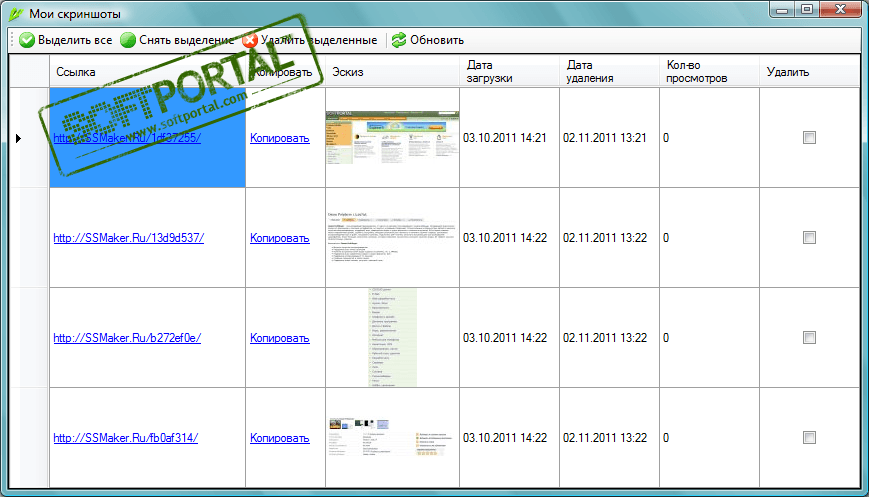Select all with "Выделить все" button
Image resolution: width=869 pixels, height=497 pixels.
[x=66, y=40]
